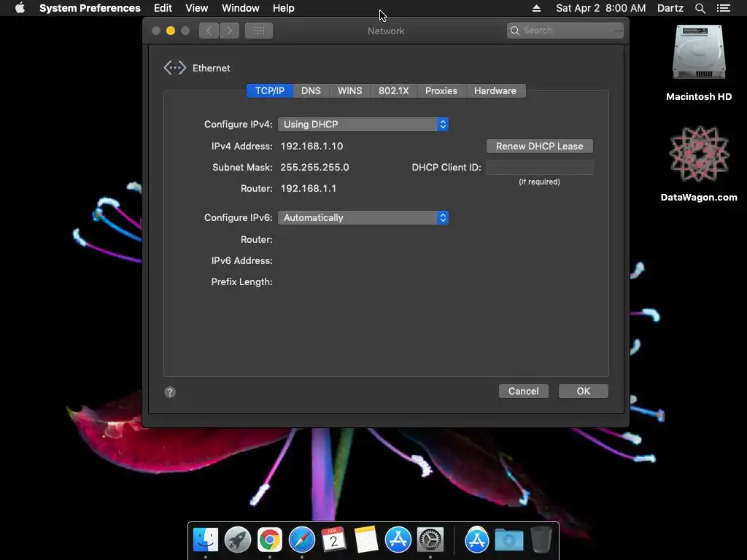The image size is (747, 560).
Task: Open Launchpad rocket from the Dock
Action: click(x=238, y=540)
